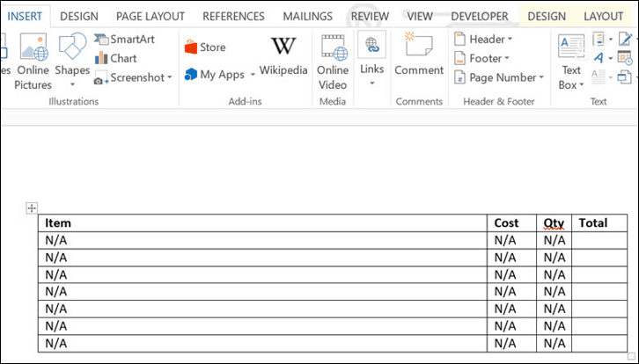Expand the Text Box dropdown arrow
The width and height of the screenshot is (639, 364).
pyautogui.click(x=582, y=84)
